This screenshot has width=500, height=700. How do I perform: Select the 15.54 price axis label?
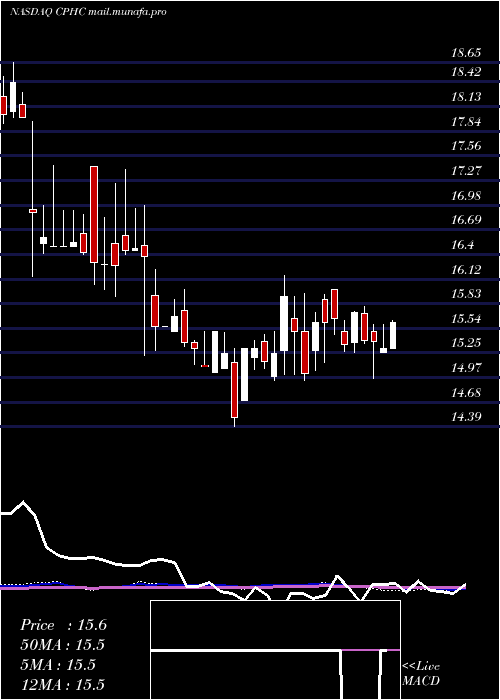pos(466,319)
